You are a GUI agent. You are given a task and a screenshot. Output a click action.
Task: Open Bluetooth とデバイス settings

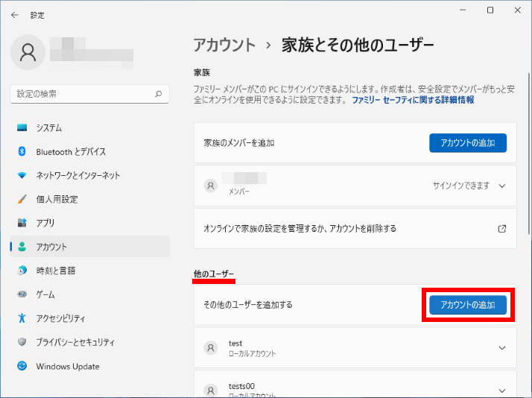[x=90, y=151]
